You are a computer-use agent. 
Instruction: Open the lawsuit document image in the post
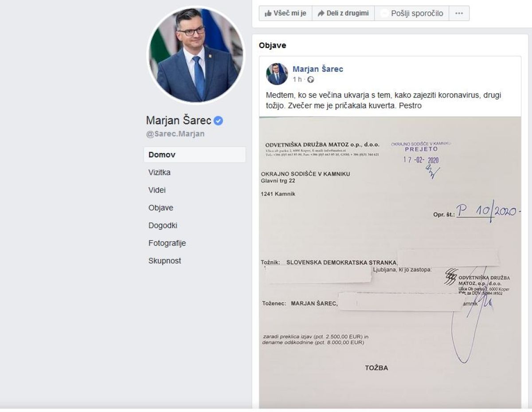(x=390, y=262)
